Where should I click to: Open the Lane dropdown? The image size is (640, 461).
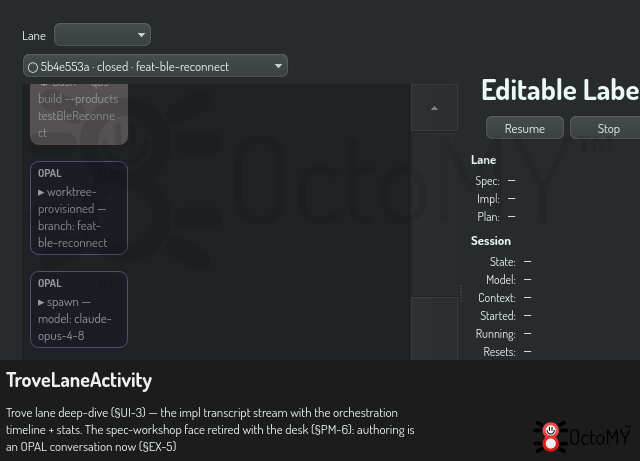(102, 35)
